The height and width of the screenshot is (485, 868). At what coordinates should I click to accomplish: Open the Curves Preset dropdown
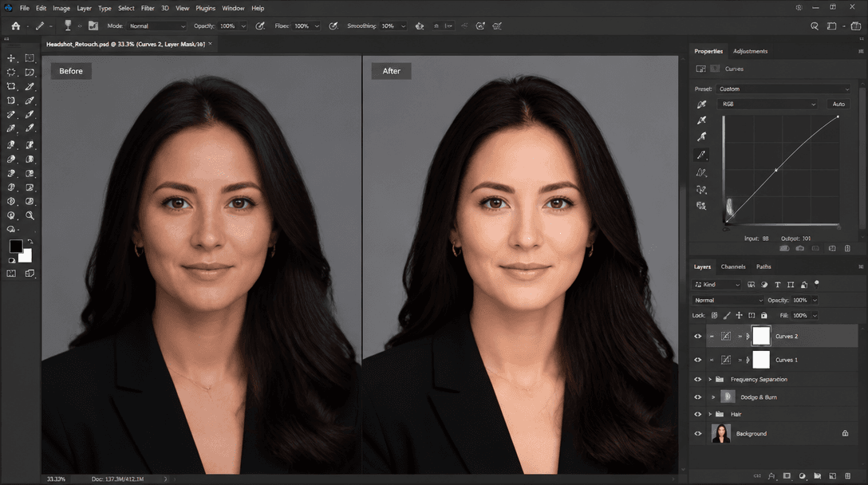pyautogui.click(x=783, y=89)
